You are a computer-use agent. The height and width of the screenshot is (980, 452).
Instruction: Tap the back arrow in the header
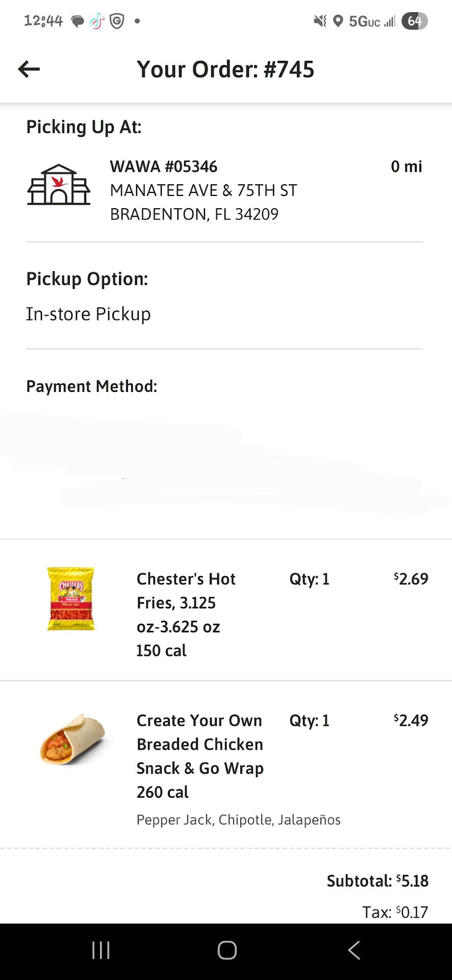tap(29, 69)
